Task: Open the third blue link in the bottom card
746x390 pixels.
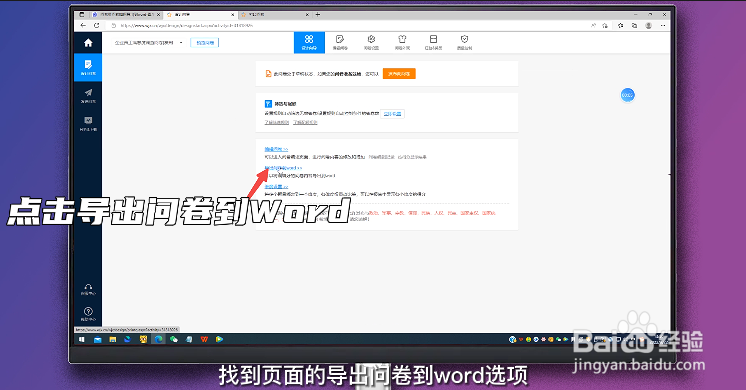Action: 276,186
